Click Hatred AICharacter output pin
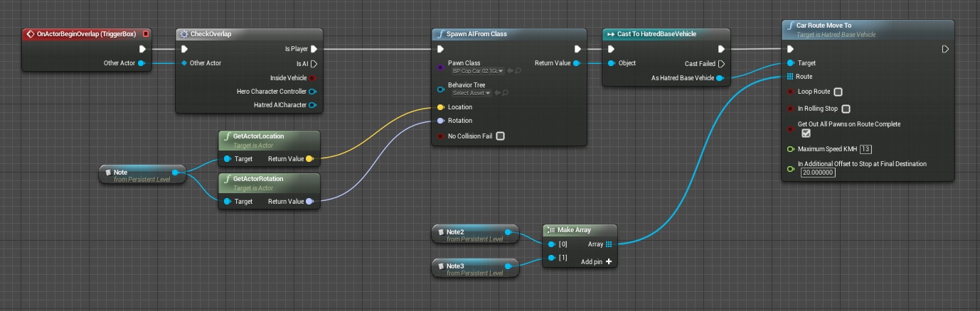 [313, 105]
